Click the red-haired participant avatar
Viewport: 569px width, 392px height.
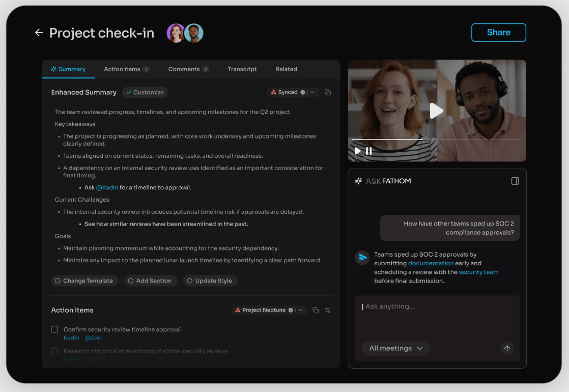(176, 33)
